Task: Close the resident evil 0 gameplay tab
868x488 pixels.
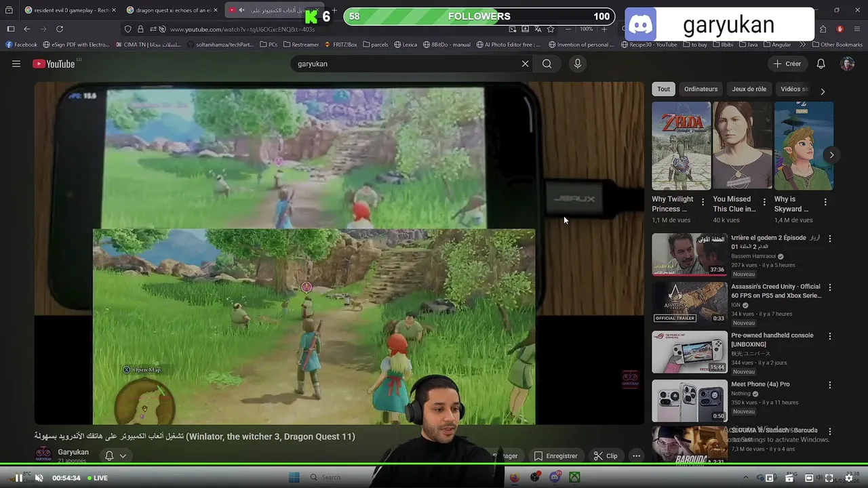Action: point(113,10)
